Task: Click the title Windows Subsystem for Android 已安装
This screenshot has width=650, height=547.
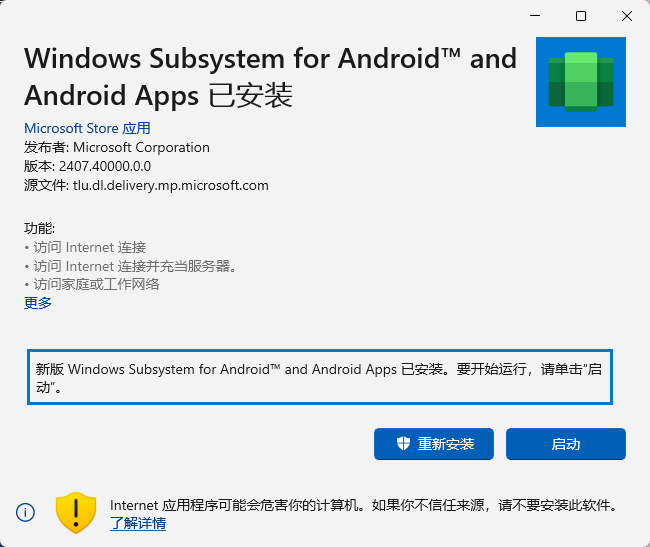Action: pos(270,77)
